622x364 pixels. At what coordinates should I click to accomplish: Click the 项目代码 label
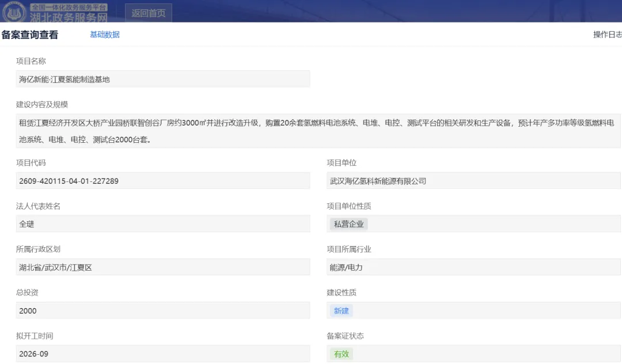31,162
